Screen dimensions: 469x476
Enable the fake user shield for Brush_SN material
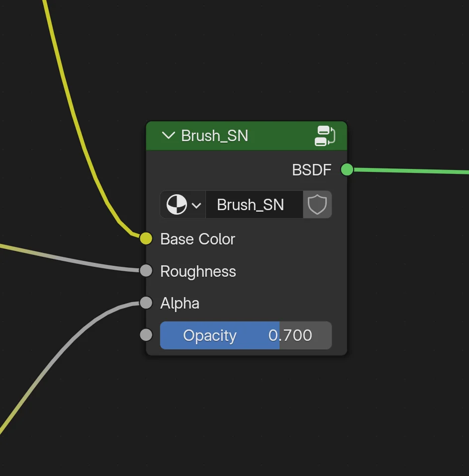click(317, 204)
